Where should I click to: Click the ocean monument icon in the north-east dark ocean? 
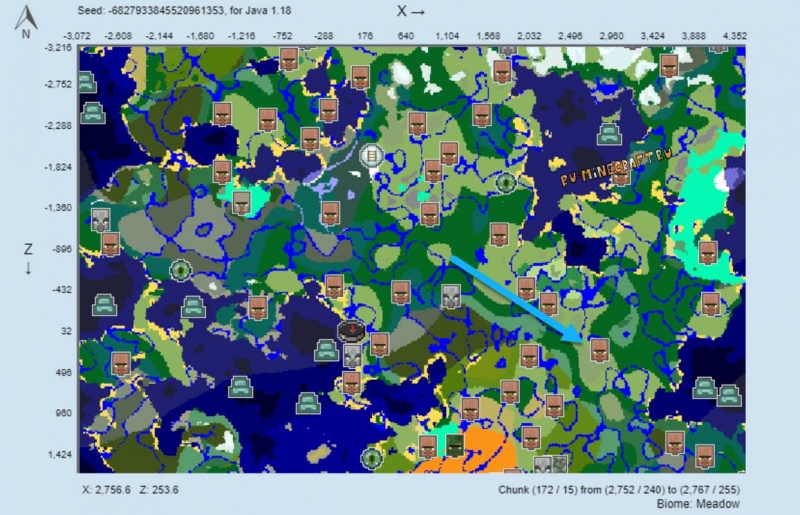[x=609, y=135]
